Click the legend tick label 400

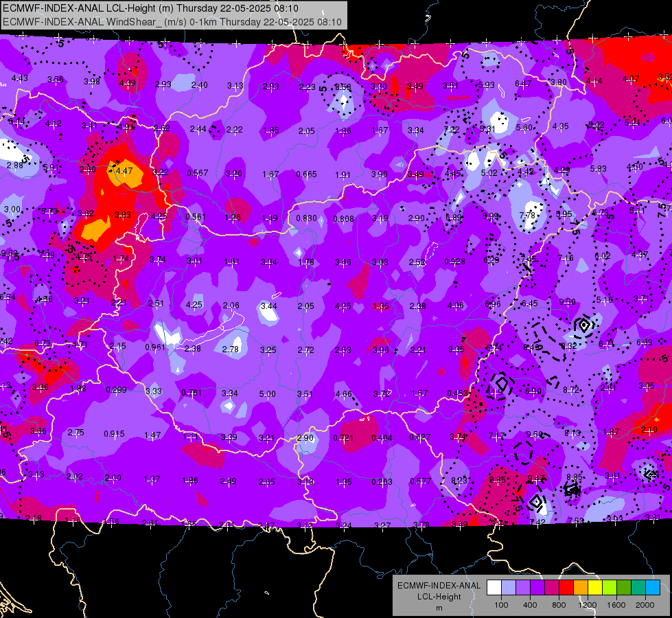coord(530,605)
